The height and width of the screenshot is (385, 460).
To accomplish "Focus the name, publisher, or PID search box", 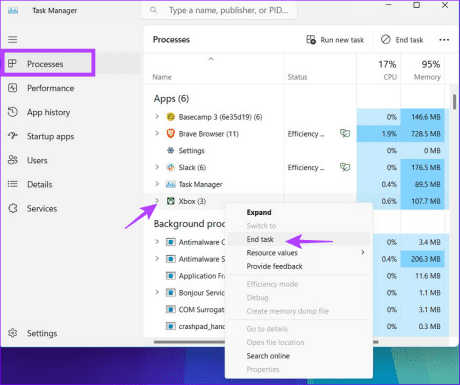I will pyautogui.click(x=219, y=10).
